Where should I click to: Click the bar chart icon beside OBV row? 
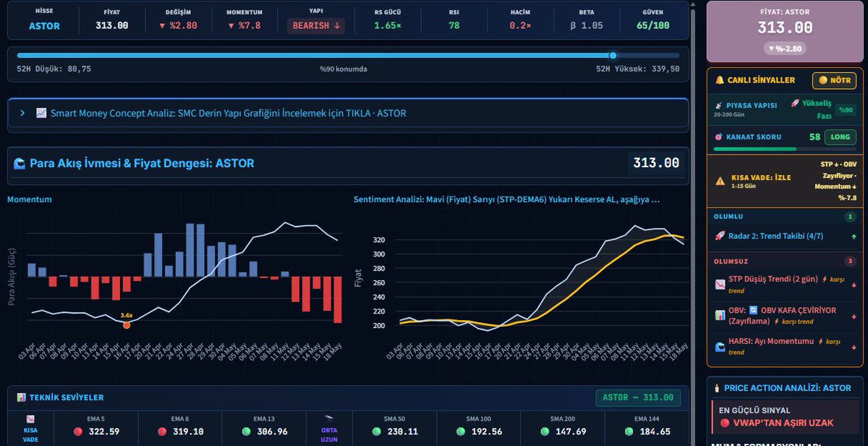(720, 316)
